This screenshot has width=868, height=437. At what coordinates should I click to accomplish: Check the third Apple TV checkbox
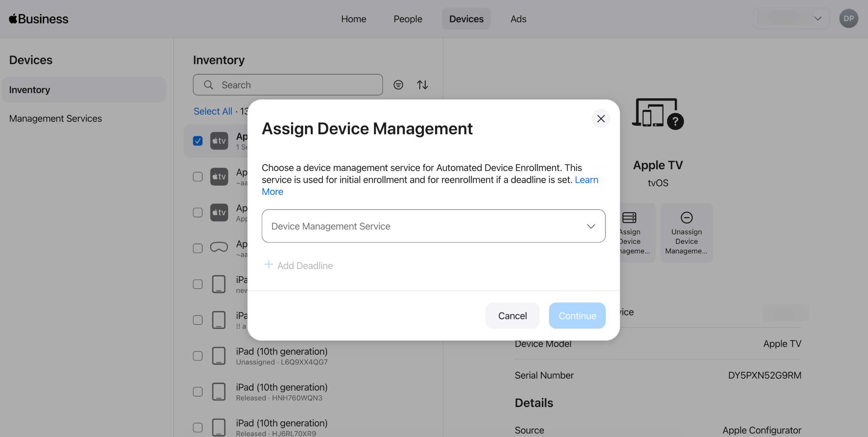tap(197, 212)
